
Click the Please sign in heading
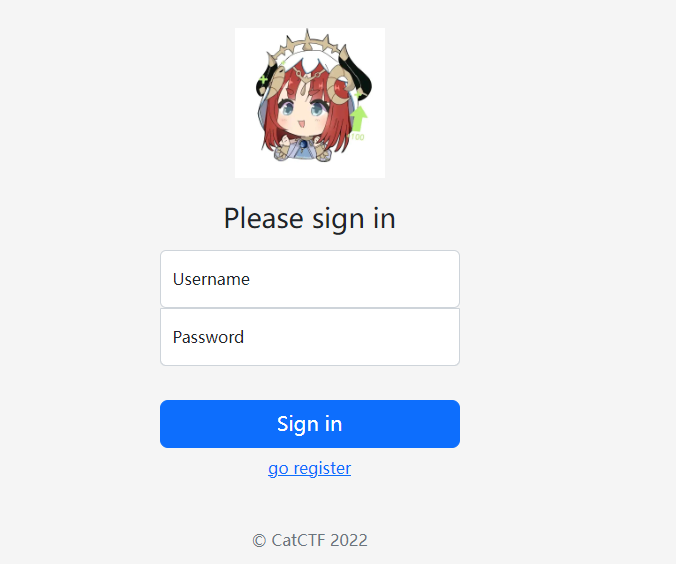pyautogui.click(x=310, y=219)
